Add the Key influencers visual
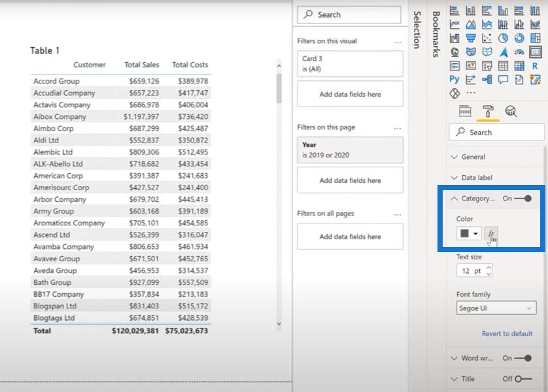Screen dimensions: 548x392 coord(470,80)
